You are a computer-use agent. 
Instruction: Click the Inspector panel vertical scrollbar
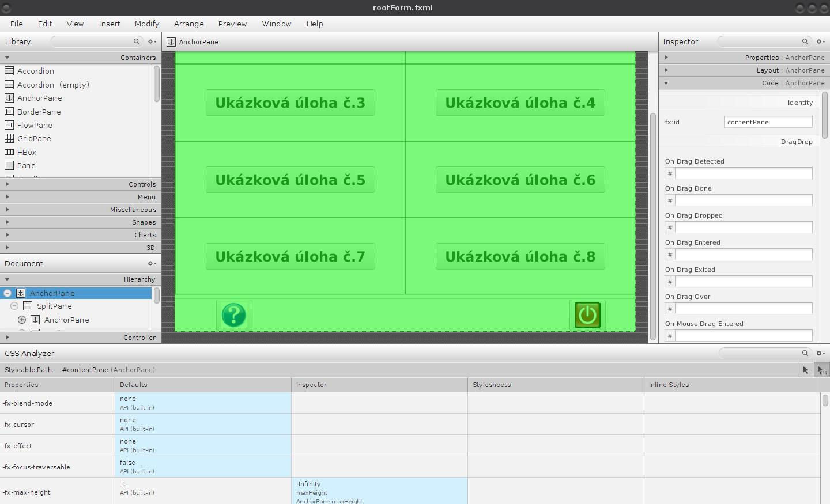pos(825,115)
